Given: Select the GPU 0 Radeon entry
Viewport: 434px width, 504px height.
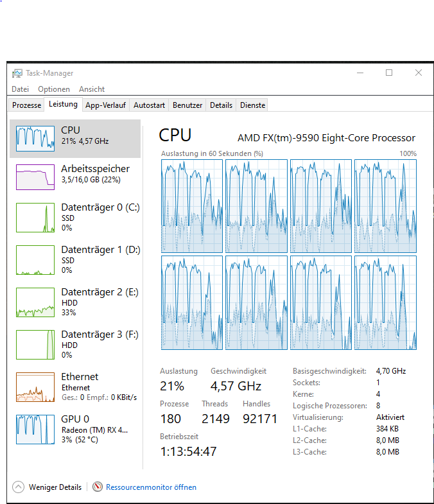Looking at the screenshot, I should 75,430.
